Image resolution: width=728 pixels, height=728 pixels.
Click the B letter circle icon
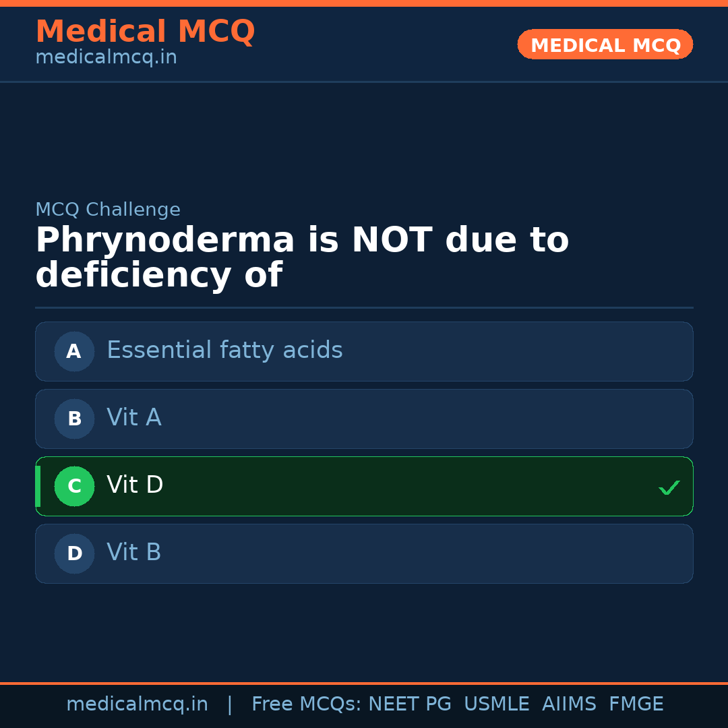[74, 419]
